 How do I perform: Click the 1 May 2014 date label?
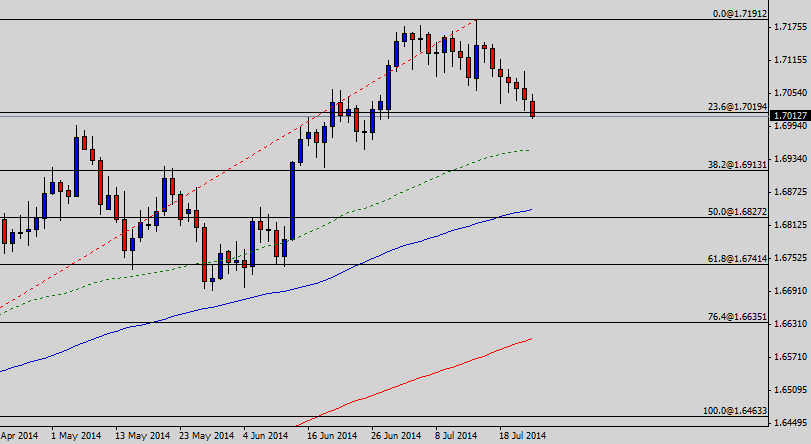(76, 436)
